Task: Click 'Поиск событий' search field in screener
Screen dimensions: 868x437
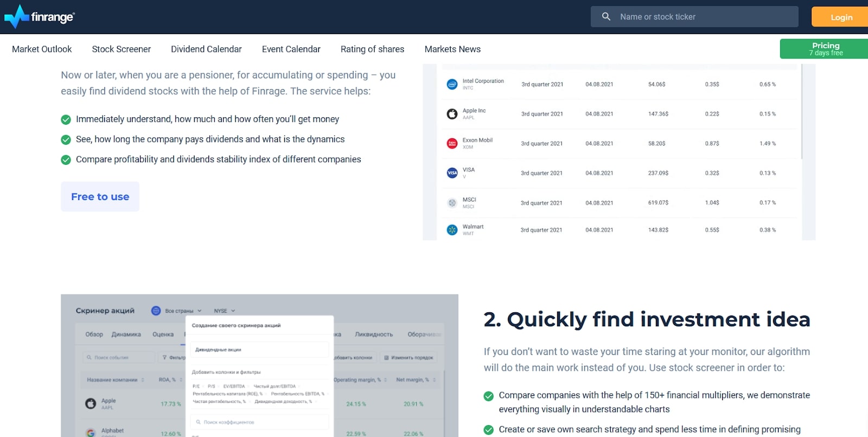Action: point(119,357)
